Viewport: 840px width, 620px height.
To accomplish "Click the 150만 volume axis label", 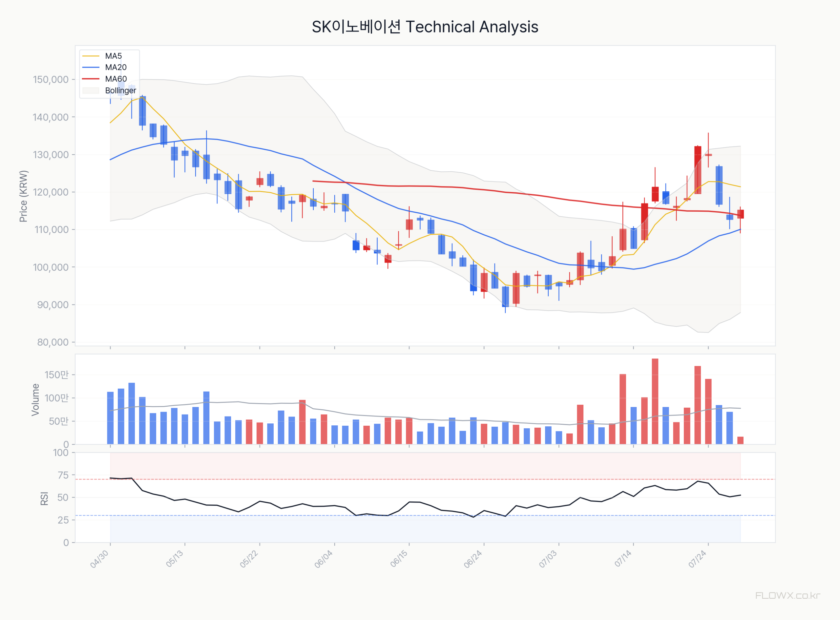I will pyautogui.click(x=57, y=374).
